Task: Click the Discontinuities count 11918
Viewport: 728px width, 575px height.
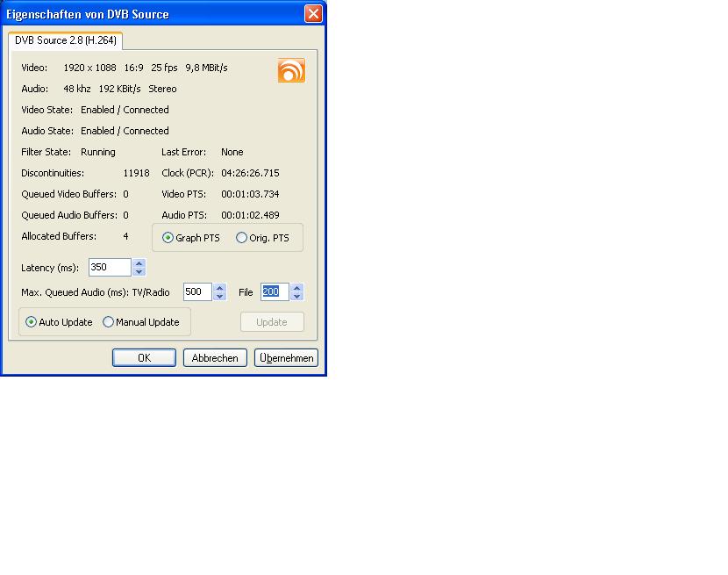Action: point(137,174)
